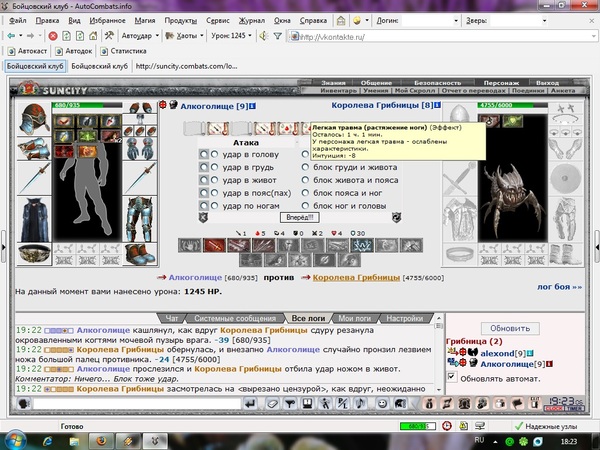Switch to the Системные сообщения tab
The height and width of the screenshot is (450, 600).
[235, 318]
